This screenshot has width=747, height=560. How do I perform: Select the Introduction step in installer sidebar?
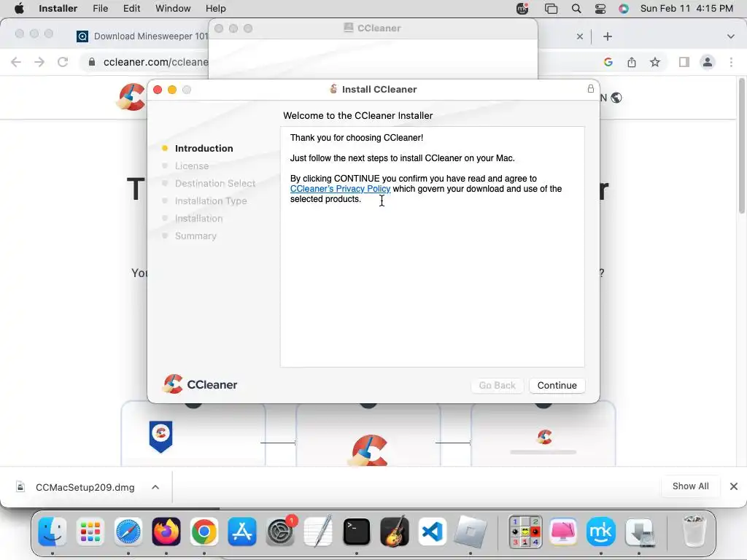[x=204, y=148]
